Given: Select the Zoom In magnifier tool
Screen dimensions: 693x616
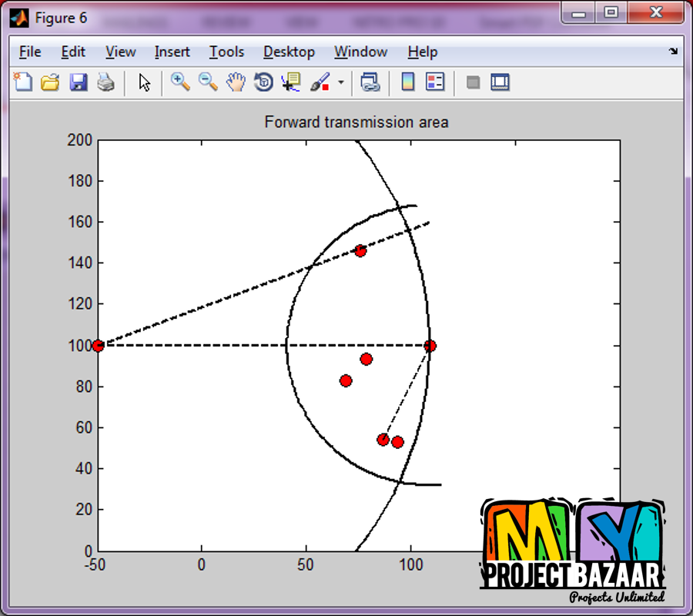Looking at the screenshot, I should tap(180, 82).
